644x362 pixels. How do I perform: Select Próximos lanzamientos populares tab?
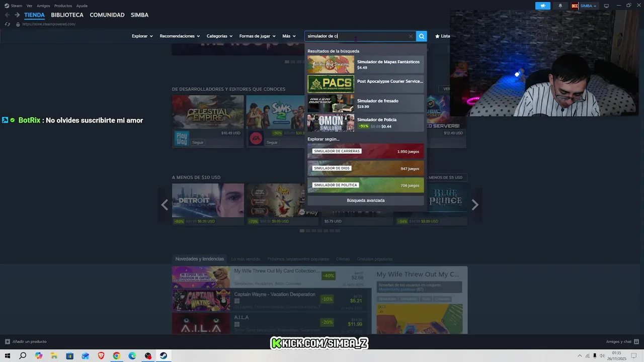tap(298, 259)
